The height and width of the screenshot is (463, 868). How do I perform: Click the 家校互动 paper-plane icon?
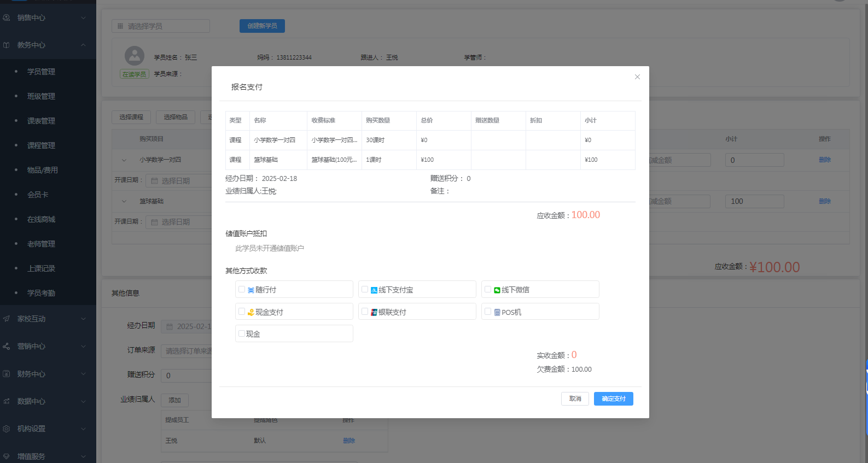point(7,319)
